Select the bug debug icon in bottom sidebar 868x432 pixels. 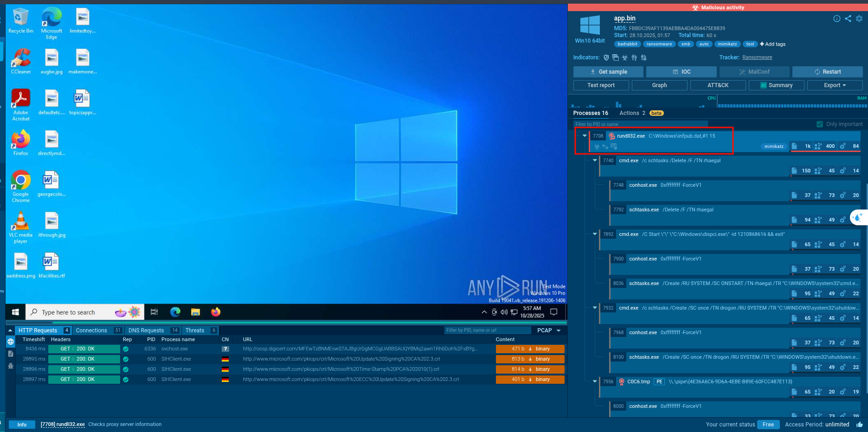click(x=11, y=366)
